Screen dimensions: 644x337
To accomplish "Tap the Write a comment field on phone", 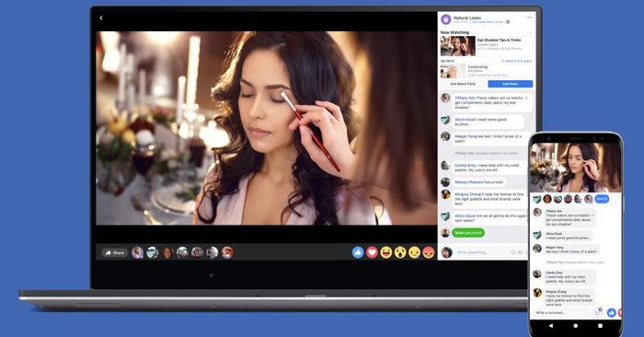I will (561, 313).
